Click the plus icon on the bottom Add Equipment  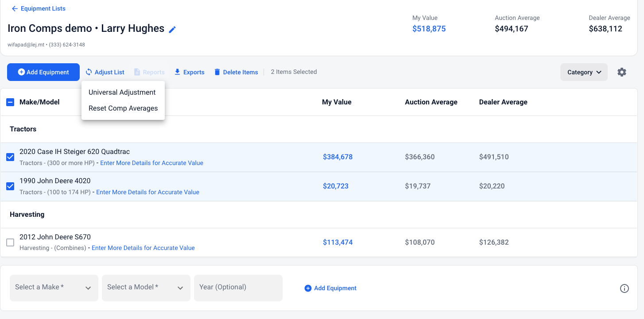pyautogui.click(x=308, y=288)
